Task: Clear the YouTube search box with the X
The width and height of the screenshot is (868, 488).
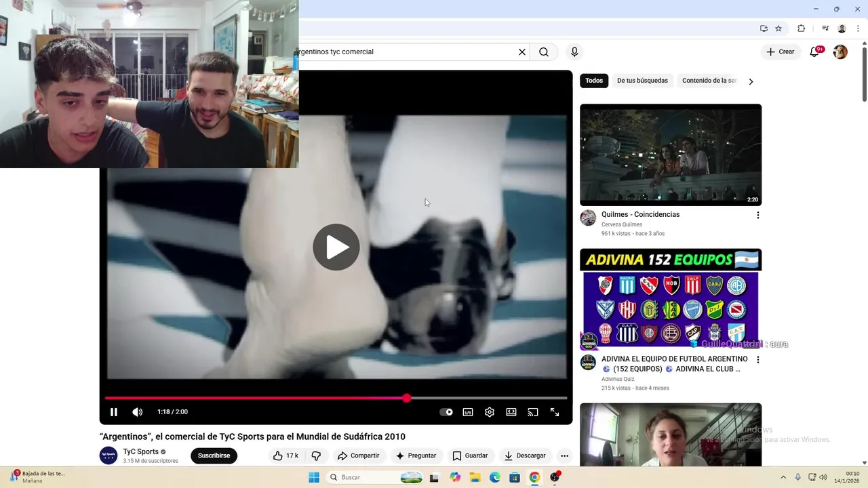Action: [x=522, y=52]
